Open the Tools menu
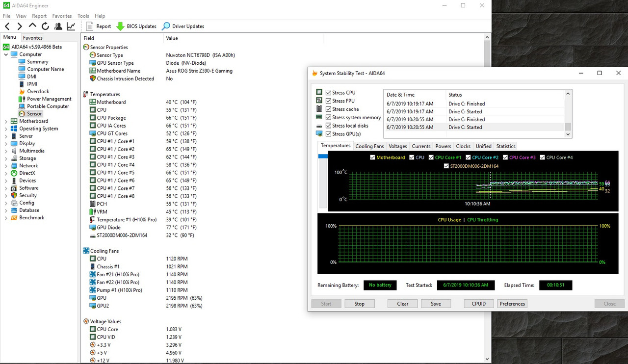 point(83,16)
